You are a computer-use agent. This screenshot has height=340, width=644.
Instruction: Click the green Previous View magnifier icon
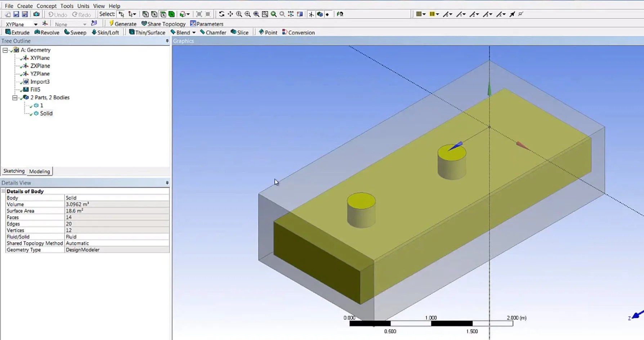(x=273, y=14)
